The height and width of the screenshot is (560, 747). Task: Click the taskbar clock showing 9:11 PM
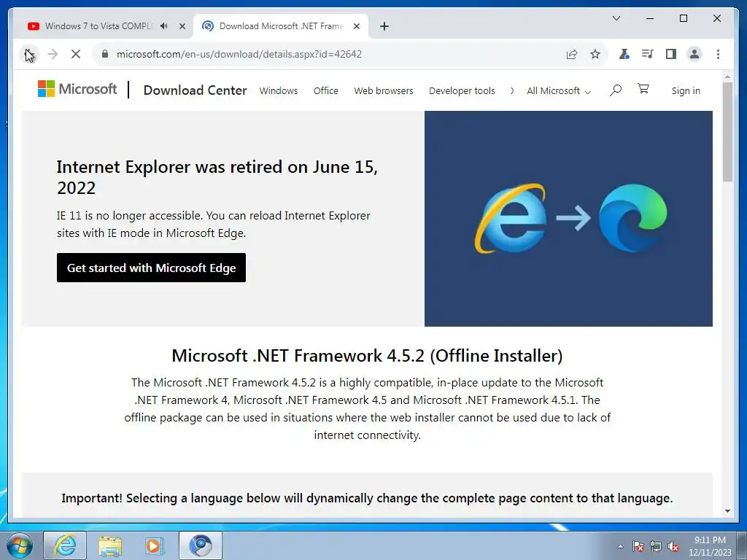point(710,546)
